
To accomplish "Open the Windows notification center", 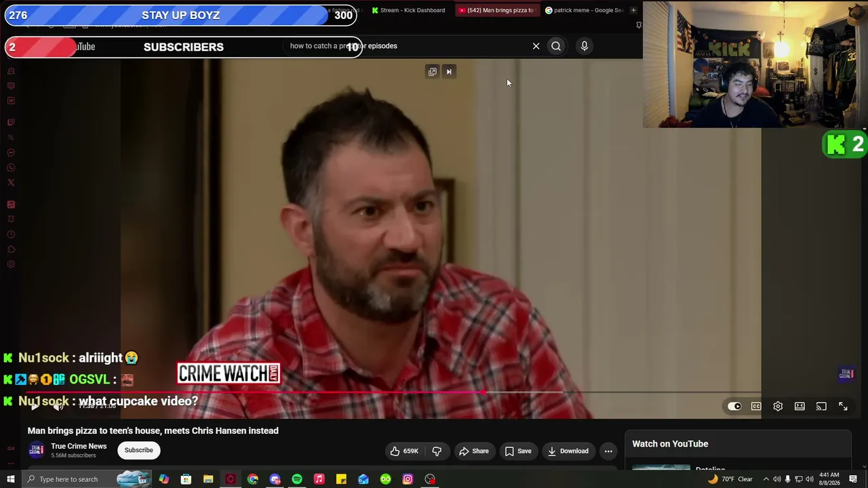I will (x=853, y=479).
